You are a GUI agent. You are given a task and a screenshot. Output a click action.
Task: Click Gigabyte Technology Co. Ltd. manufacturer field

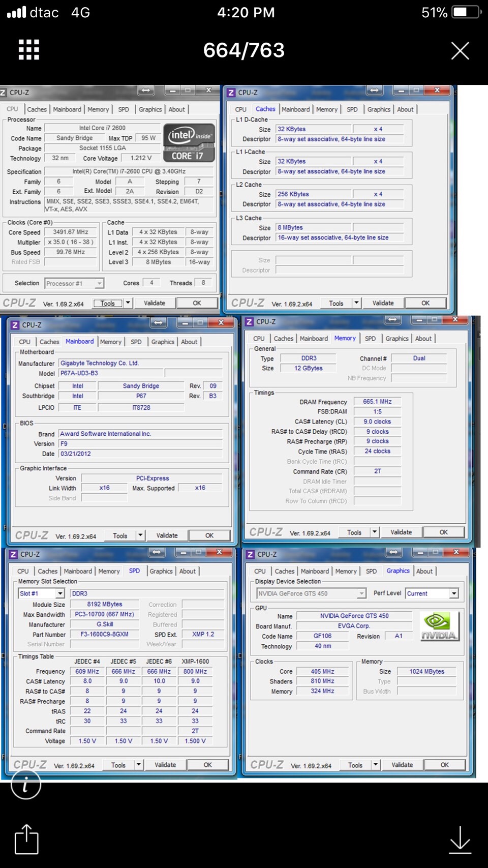click(140, 363)
